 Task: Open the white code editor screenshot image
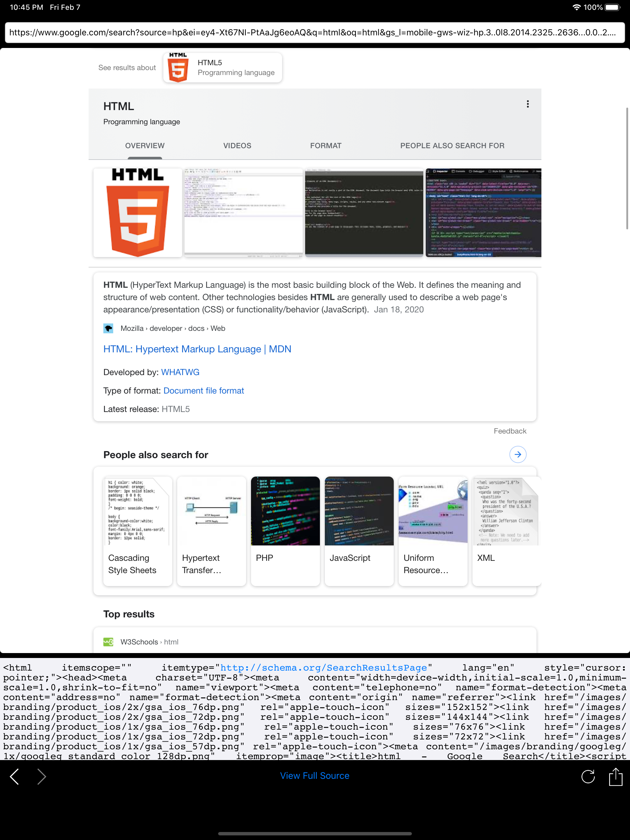(244, 213)
